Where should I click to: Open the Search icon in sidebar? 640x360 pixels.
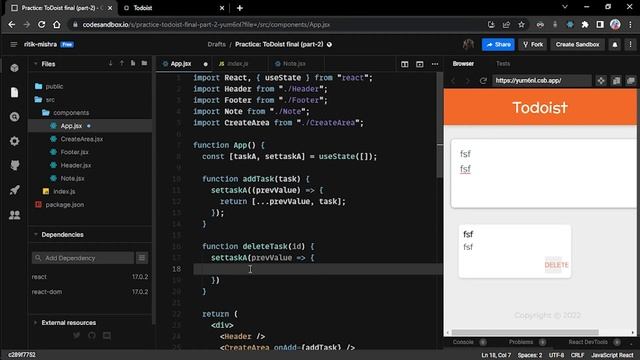pyautogui.click(x=15, y=117)
